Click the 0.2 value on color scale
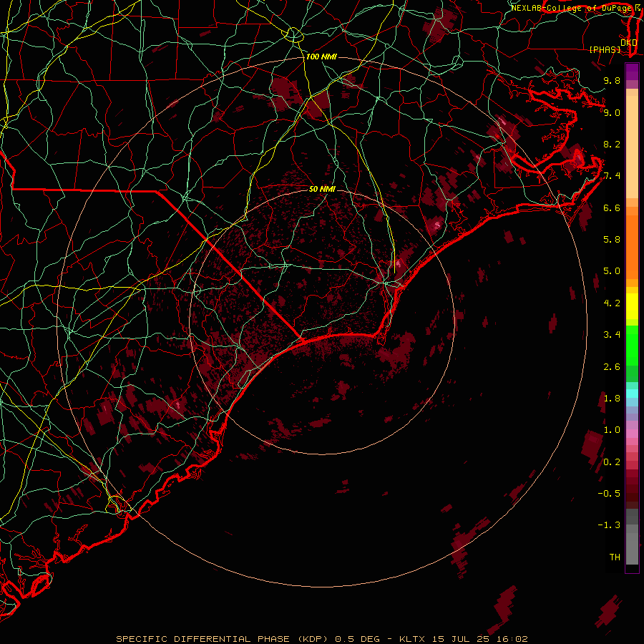Viewport: 644px width, 644px height. [612, 462]
